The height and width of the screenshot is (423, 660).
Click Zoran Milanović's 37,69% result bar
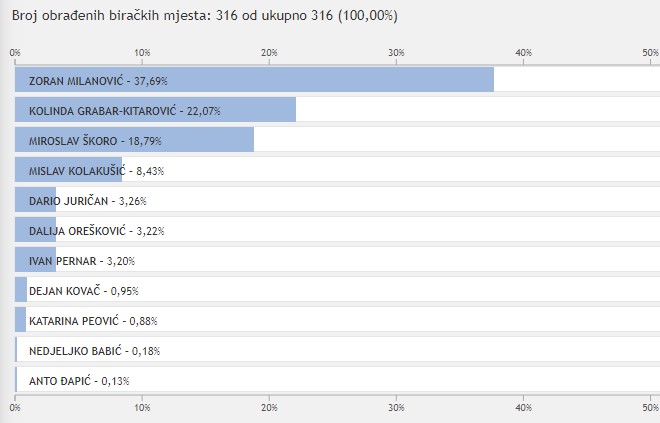254,79
